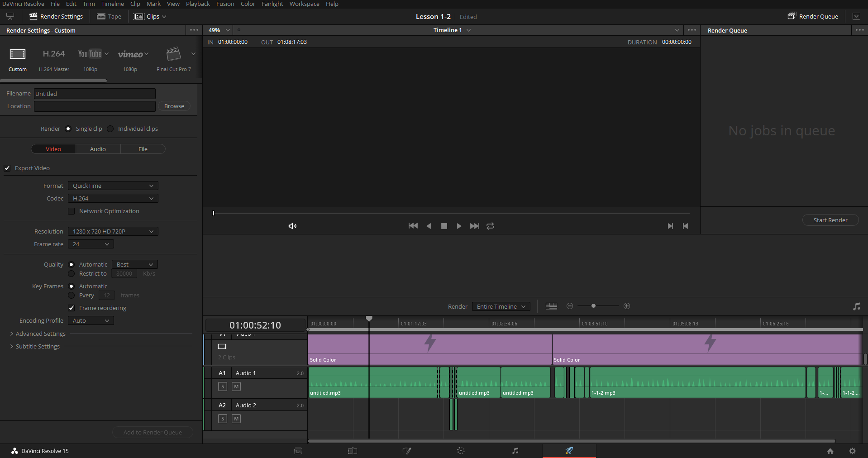Toggle the viewer audio mute speaker icon

coord(292,226)
